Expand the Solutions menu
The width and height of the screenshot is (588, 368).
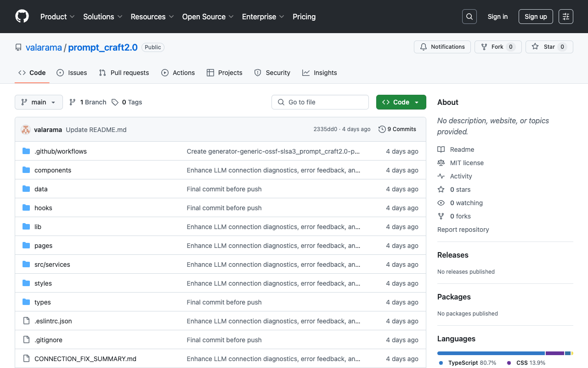point(103,17)
